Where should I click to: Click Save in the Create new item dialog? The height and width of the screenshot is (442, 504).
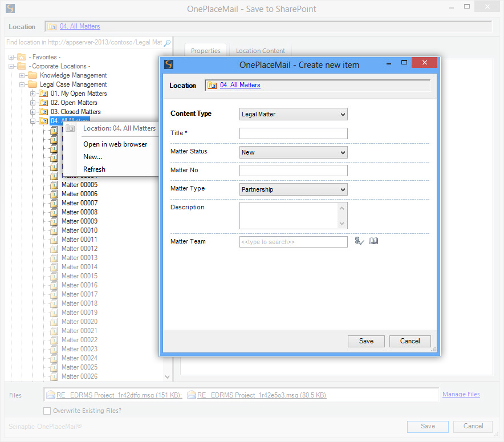[366, 341]
